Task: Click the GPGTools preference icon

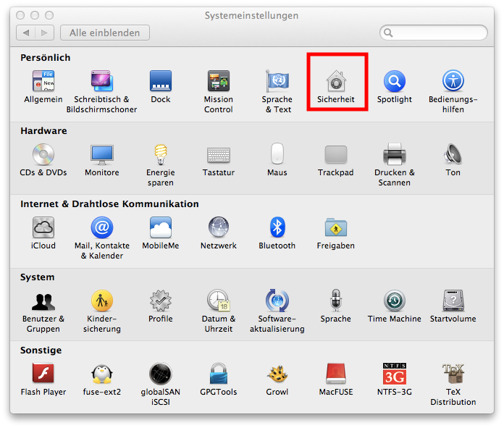Action: point(218,374)
